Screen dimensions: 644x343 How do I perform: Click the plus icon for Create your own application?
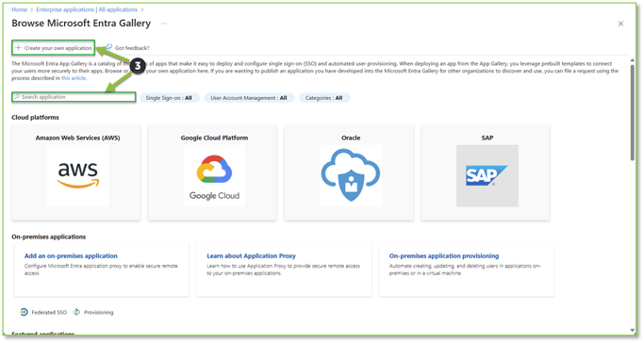point(18,48)
